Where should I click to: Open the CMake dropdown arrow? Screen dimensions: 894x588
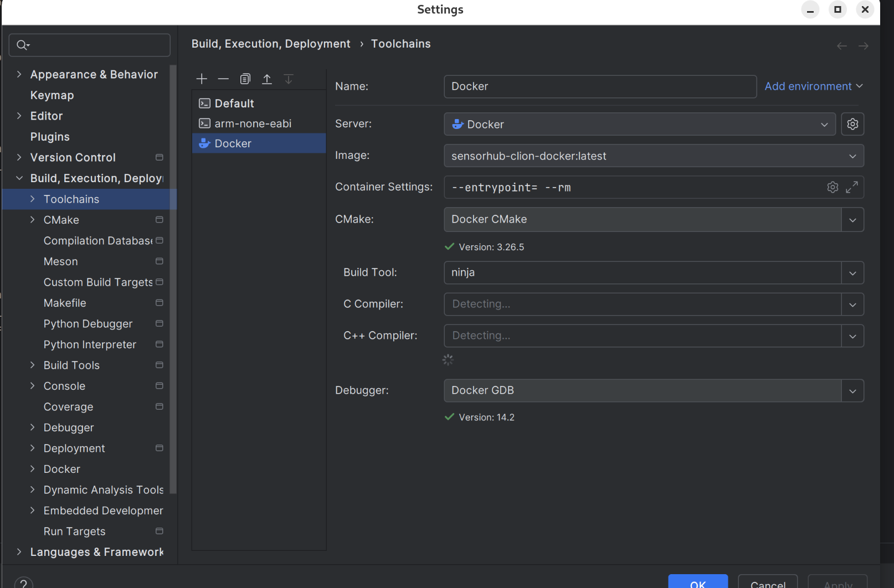click(x=852, y=220)
